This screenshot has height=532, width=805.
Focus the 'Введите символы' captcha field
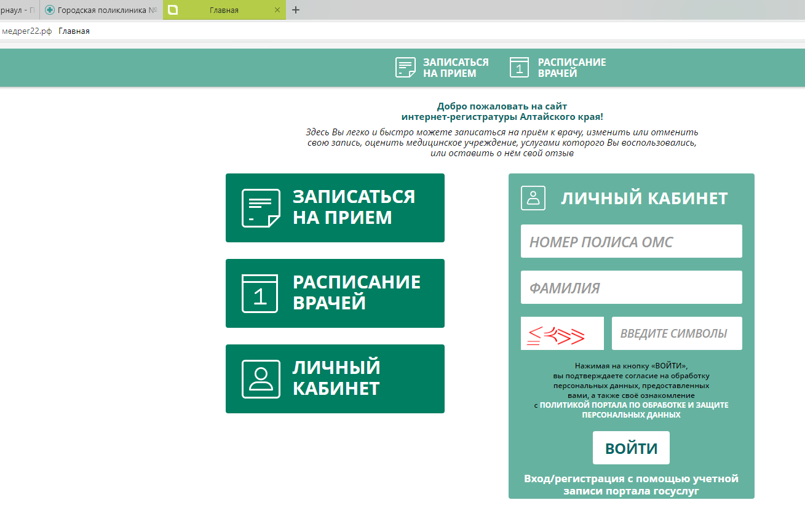(x=677, y=333)
